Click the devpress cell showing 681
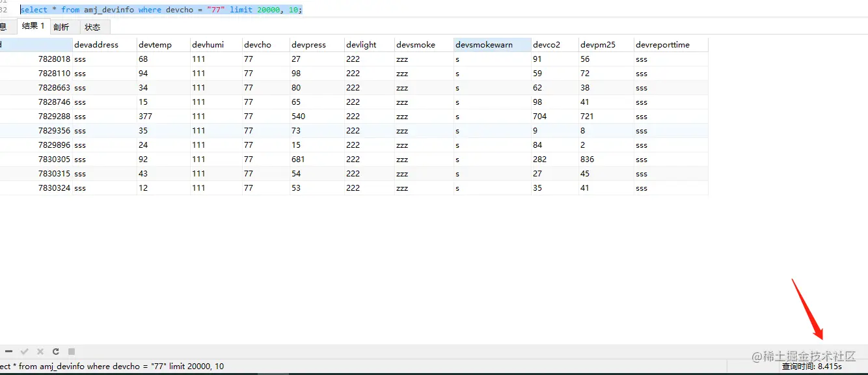The width and height of the screenshot is (868, 375). pos(318,160)
